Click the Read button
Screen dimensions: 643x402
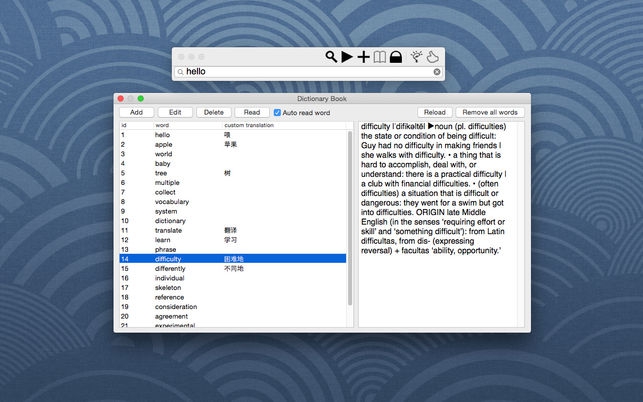point(252,112)
